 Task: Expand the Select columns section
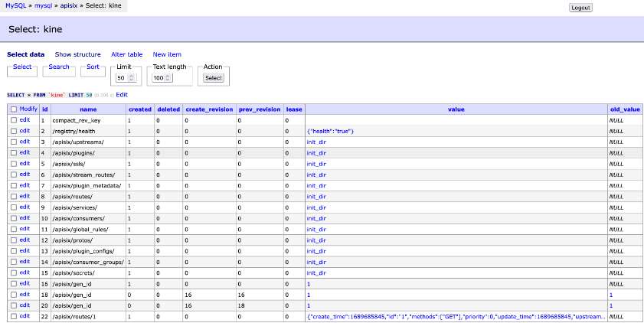coord(22,67)
